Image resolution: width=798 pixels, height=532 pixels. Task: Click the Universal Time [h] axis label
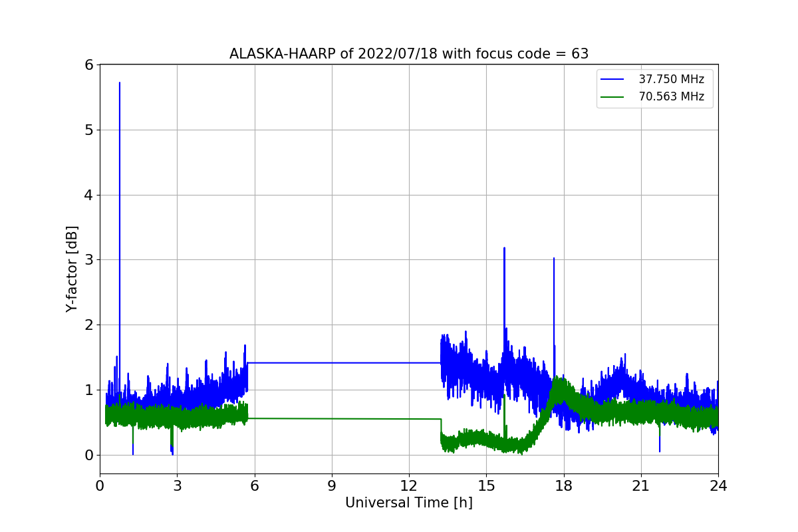click(409, 503)
